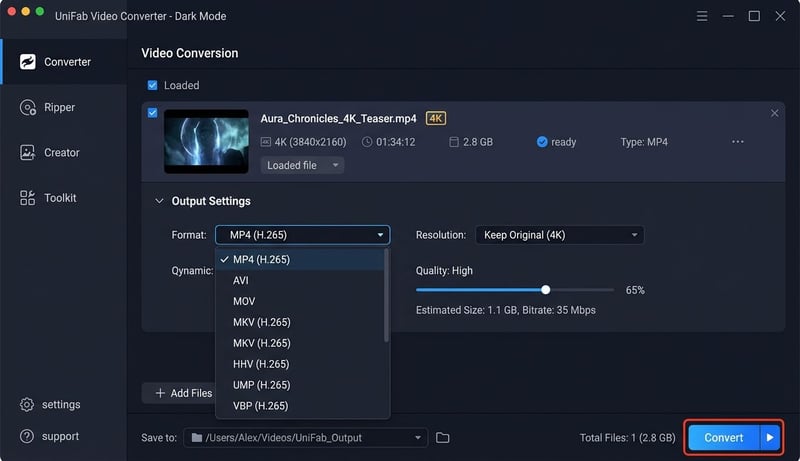Collapse the Output Settings section

point(159,201)
